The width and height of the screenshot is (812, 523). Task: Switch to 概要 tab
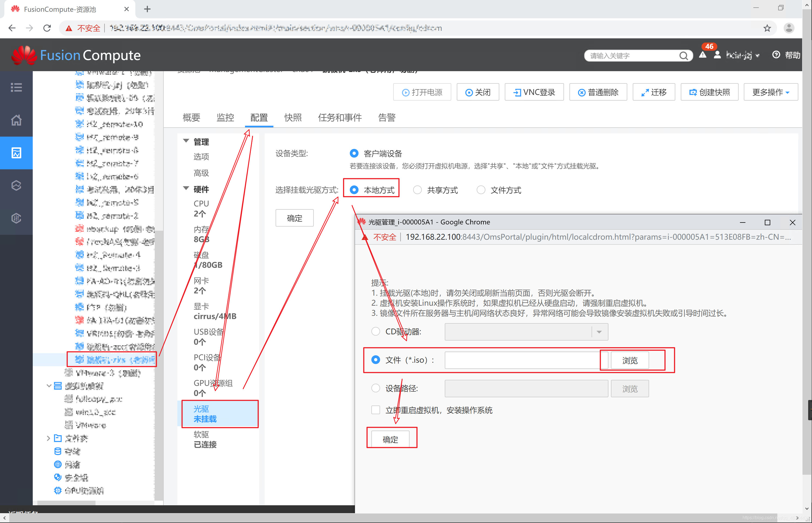pos(191,118)
